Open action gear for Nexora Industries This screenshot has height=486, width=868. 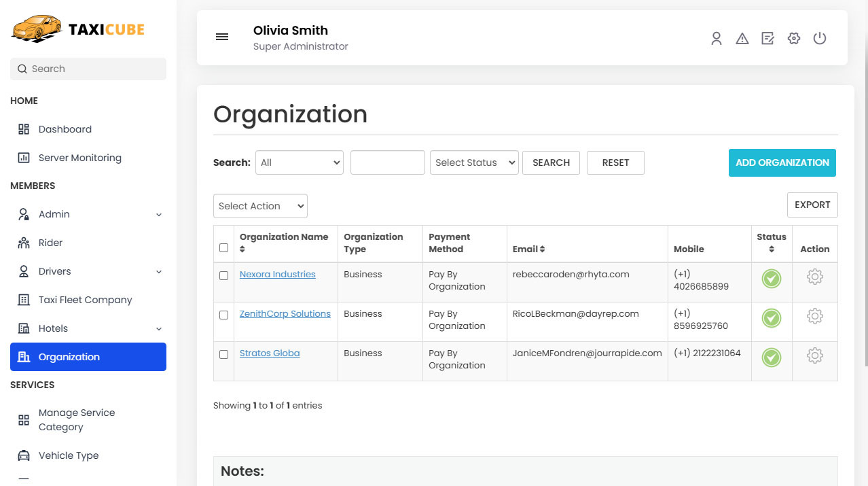(x=814, y=277)
